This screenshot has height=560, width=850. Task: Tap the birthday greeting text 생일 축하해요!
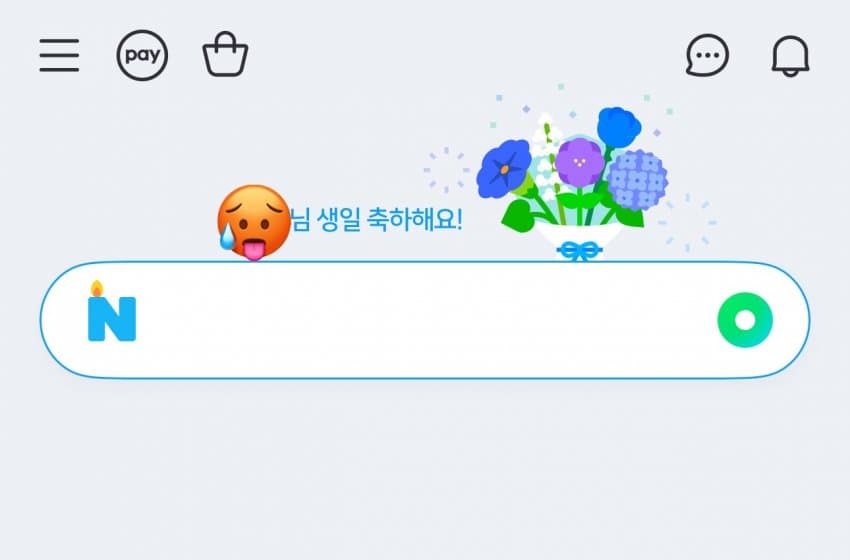pos(389,220)
